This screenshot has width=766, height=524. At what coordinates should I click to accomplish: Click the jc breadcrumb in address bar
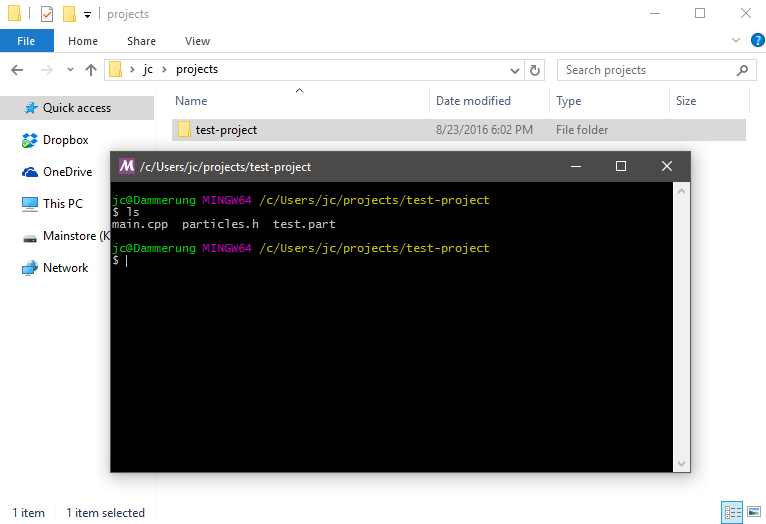[x=148, y=70]
